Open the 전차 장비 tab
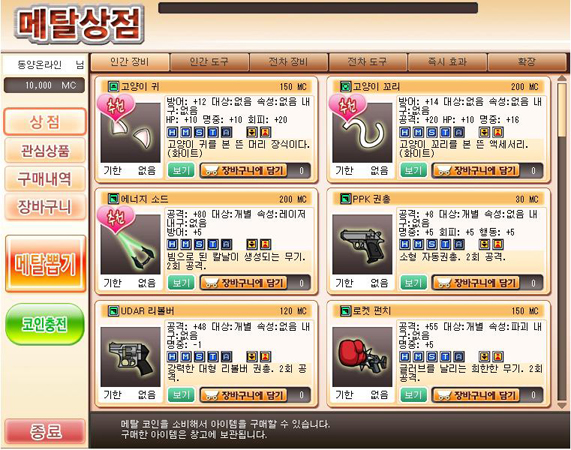This screenshot has width=571, height=450. [x=289, y=62]
